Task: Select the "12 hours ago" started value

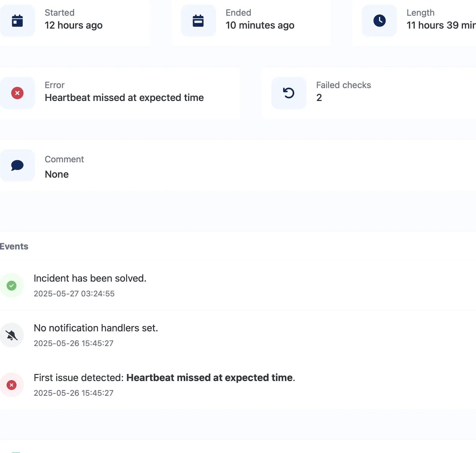Action: 74,25
